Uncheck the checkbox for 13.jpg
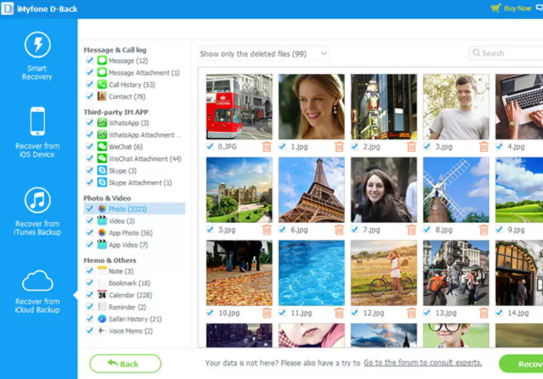Viewport: 543px width, 379px height. (427, 312)
